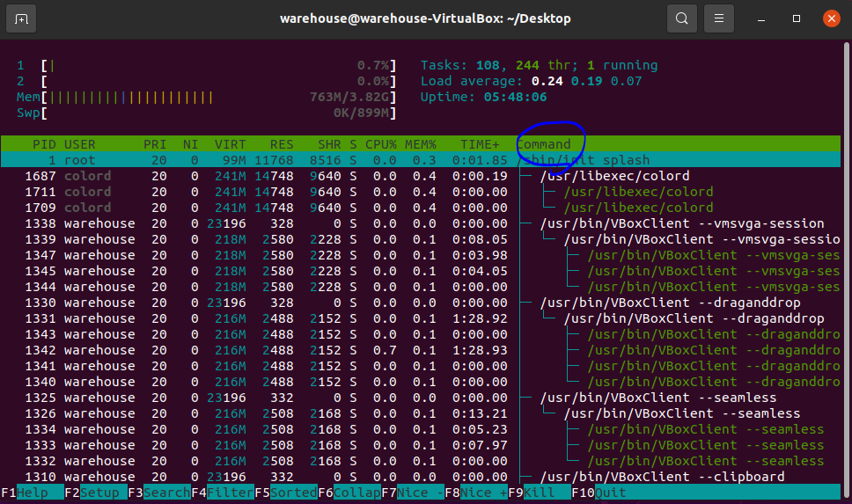This screenshot has height=504, width=852.
Task: Sort by the Command column header
Action: point(543,144)
